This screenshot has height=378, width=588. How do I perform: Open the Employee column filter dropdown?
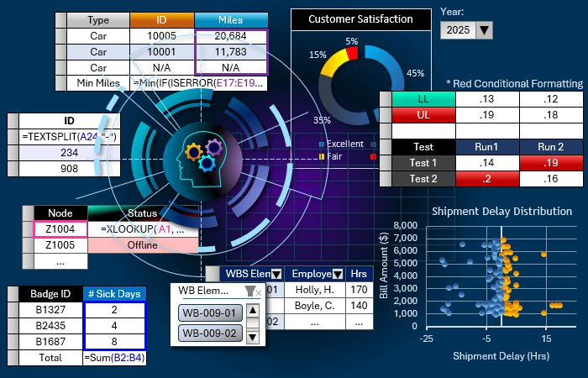pyautogui.click(x=338, y=274)
